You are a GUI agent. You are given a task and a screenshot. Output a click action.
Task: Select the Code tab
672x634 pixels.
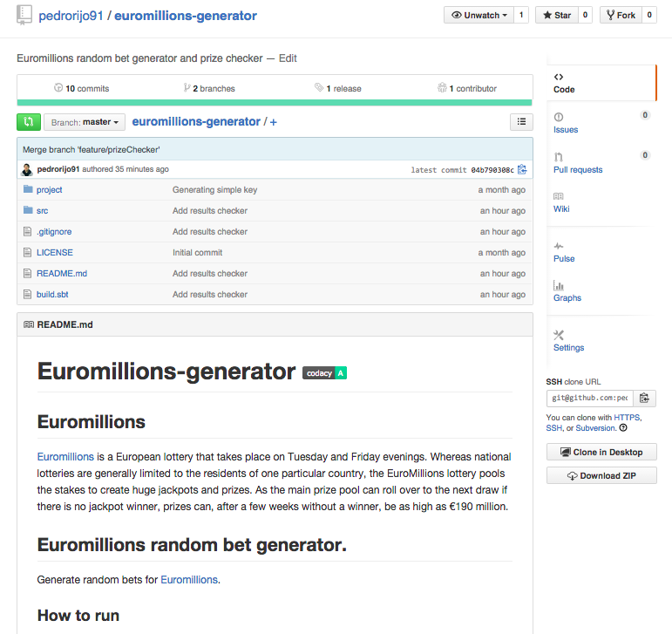564,83
